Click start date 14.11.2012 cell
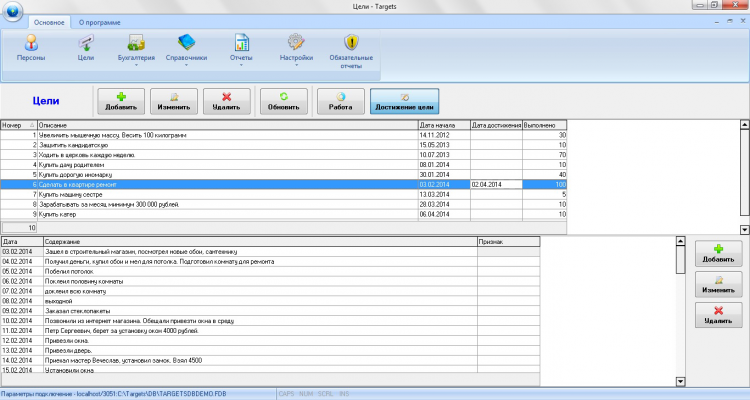Image resolution: width=750 pixels, height=400 pixels. click(444, 135)
